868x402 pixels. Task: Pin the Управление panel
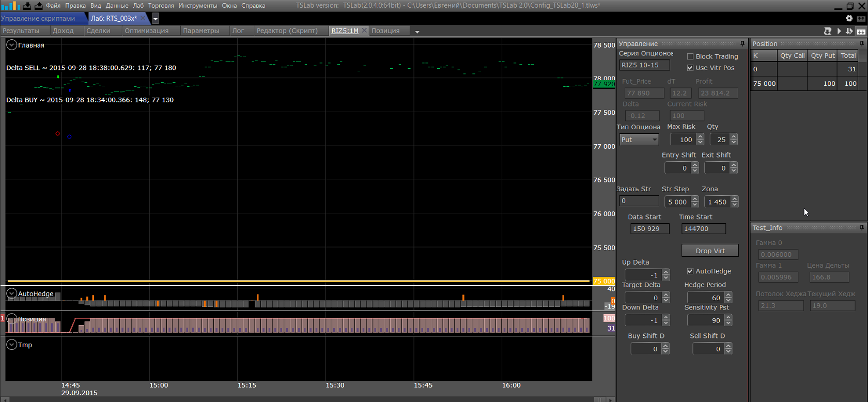coord(742,44)
